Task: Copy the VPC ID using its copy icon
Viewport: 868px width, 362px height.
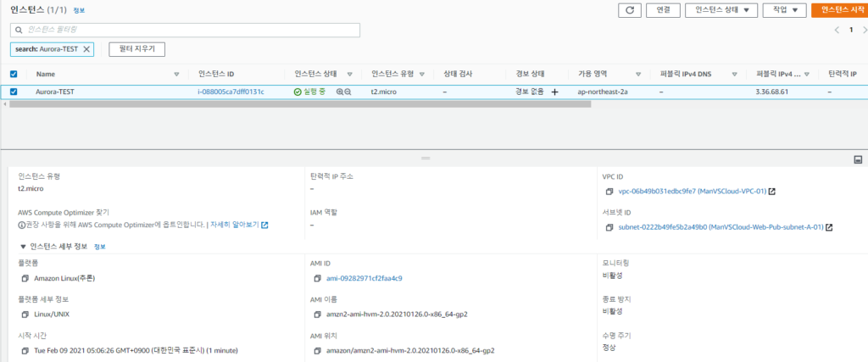Action: click(610, 192)
